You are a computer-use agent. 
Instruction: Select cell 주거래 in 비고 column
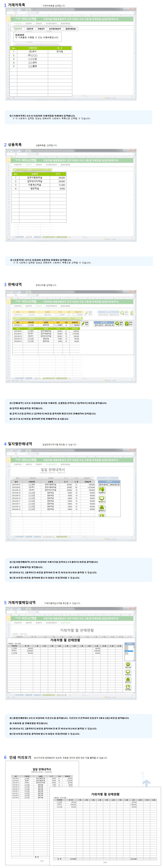pyautogui.click(x=60, y=52)
